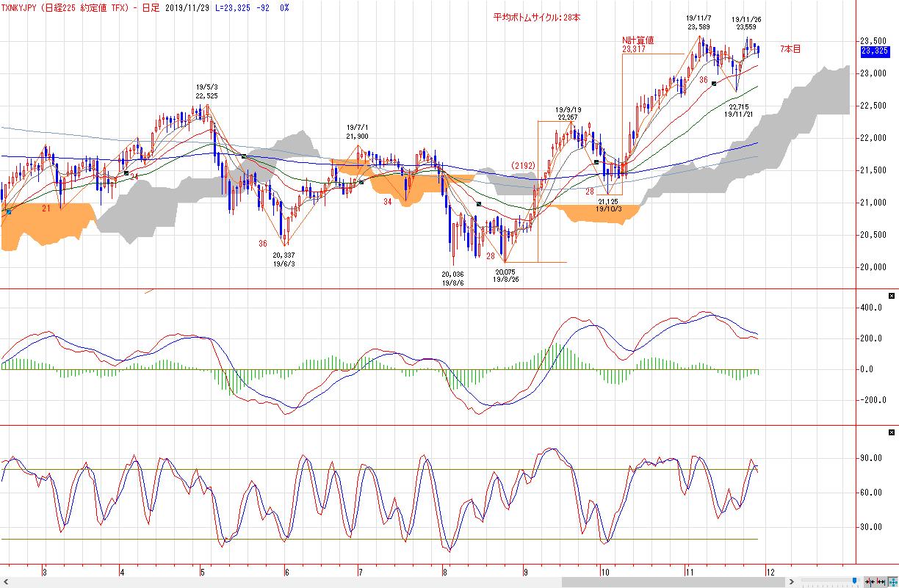Image resolution: width=899 pixels, height=588 pixels.
Task: Click the N計算値 23,317 label
Action: 638,46
